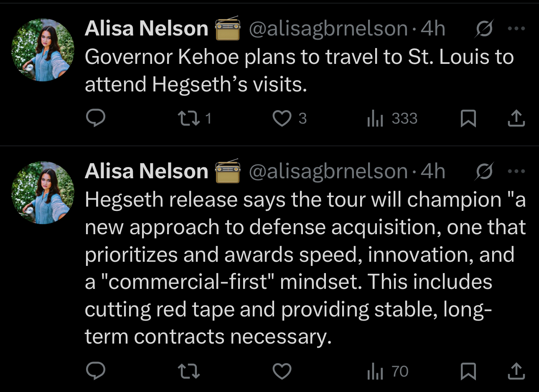Open @alisagbrnelson handle on first tweet

point(328,29)
